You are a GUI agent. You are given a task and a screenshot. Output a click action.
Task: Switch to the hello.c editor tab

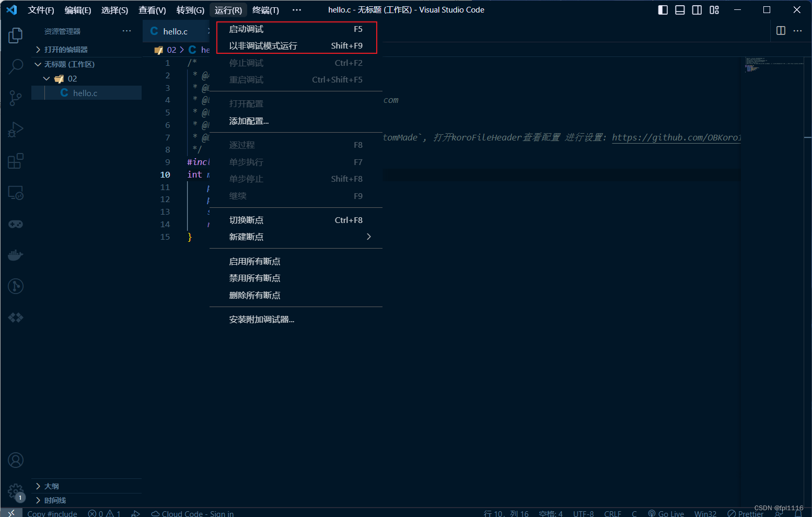pos(176,31)
